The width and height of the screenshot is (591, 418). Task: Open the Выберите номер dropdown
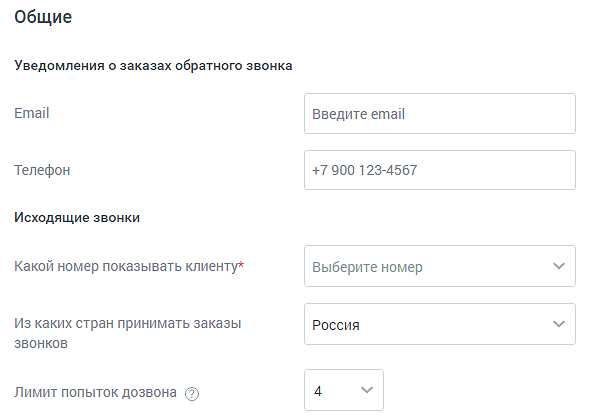(440, 266)
